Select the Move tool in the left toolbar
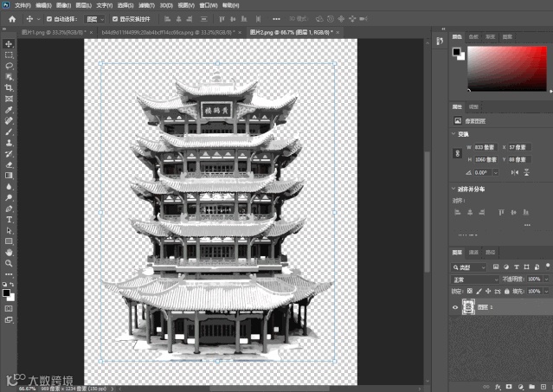This screenshot has width=553, height=392. click(x=9, y=44)
